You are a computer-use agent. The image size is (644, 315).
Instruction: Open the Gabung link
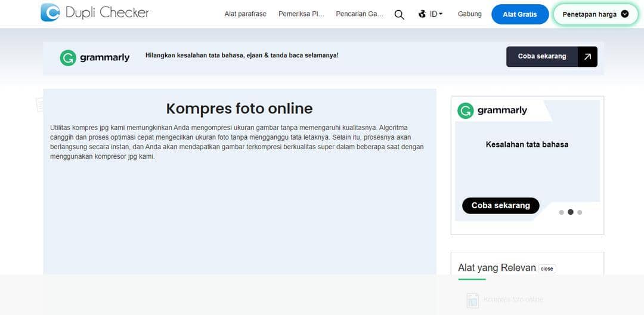coord(469,14)
